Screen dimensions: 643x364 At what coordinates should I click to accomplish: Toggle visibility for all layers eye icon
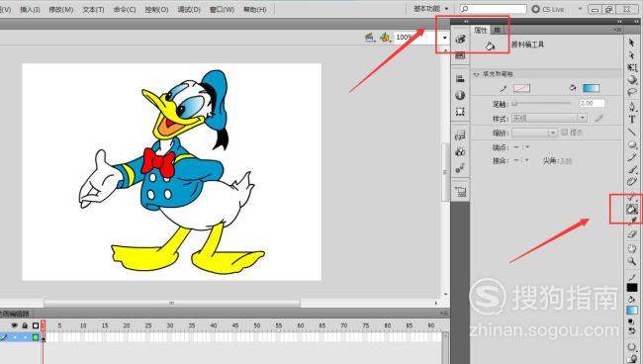pyautogui.click(x=15, y=325)
